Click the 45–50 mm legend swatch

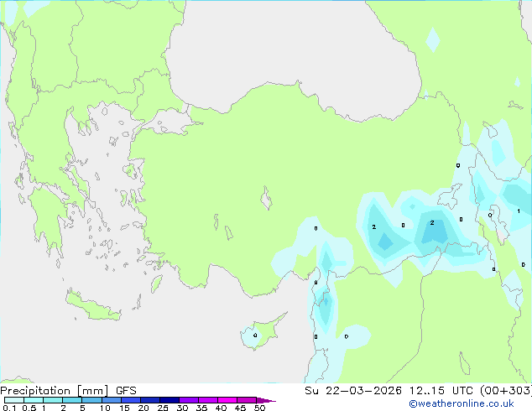247,400
